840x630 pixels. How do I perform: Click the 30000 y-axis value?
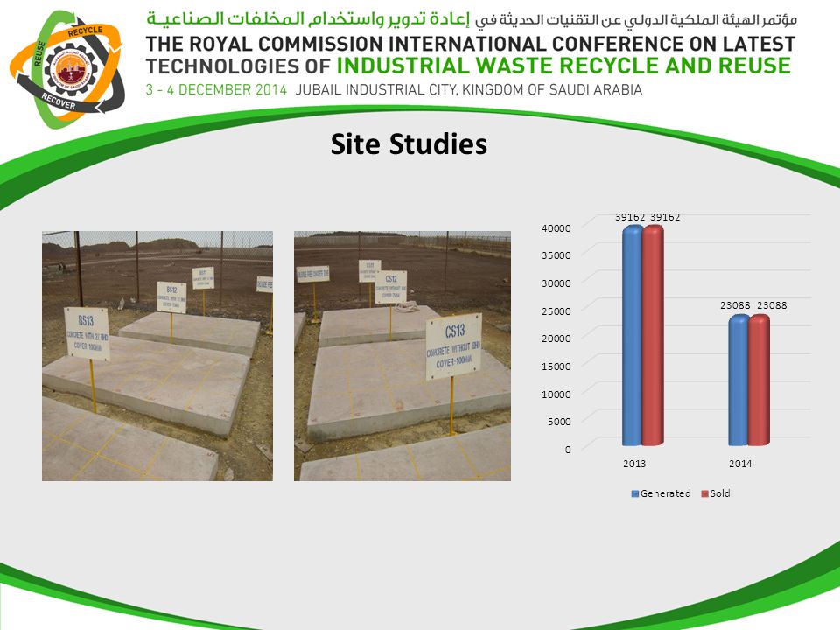(556, 283)
